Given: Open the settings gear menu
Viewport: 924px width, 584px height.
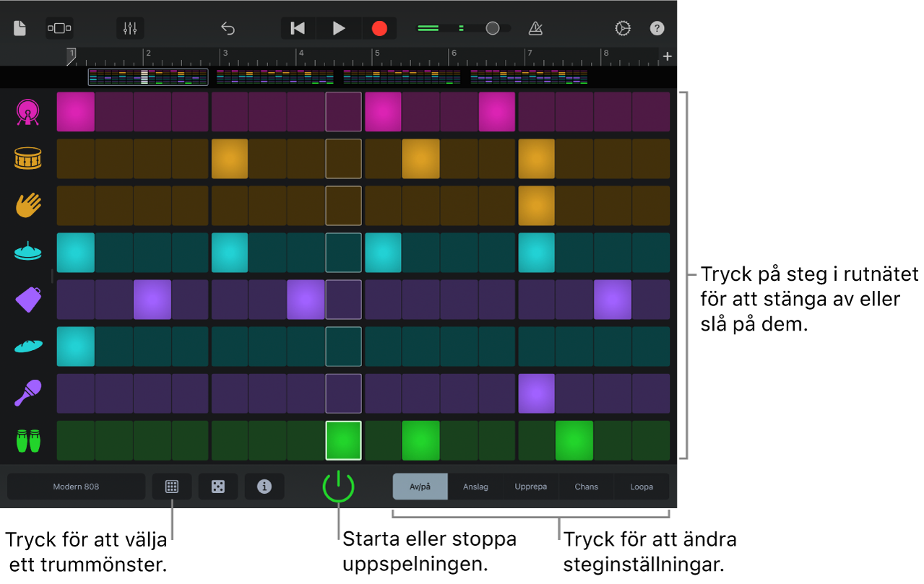Looking at the screenshot, I should coord(622,28).
